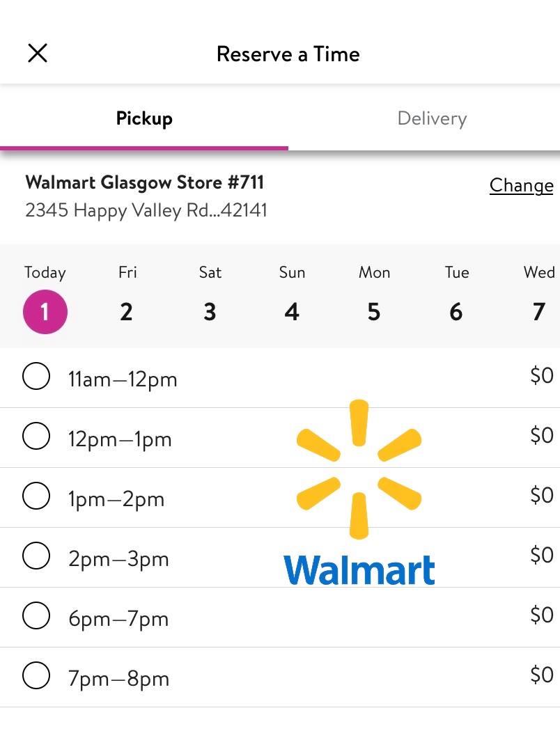Choose Wednesday the 7th
This screenshot has height=738, width=560.
pos(538,311)
